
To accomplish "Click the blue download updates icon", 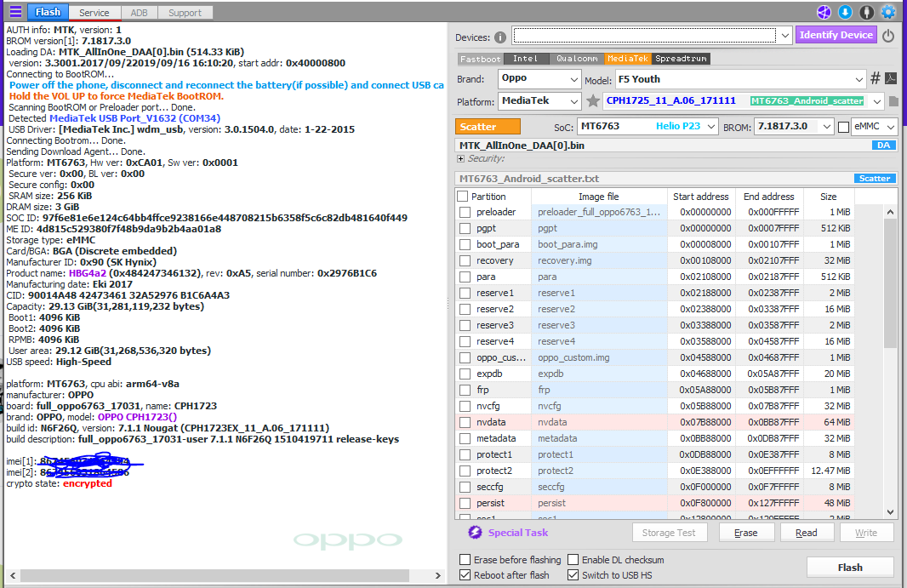I will (845, 12).
